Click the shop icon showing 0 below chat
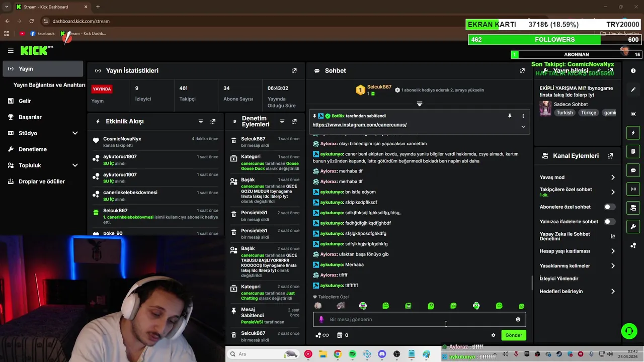Image resolution: width=644 pixels, height=362 pixels. tap(342, 335)
